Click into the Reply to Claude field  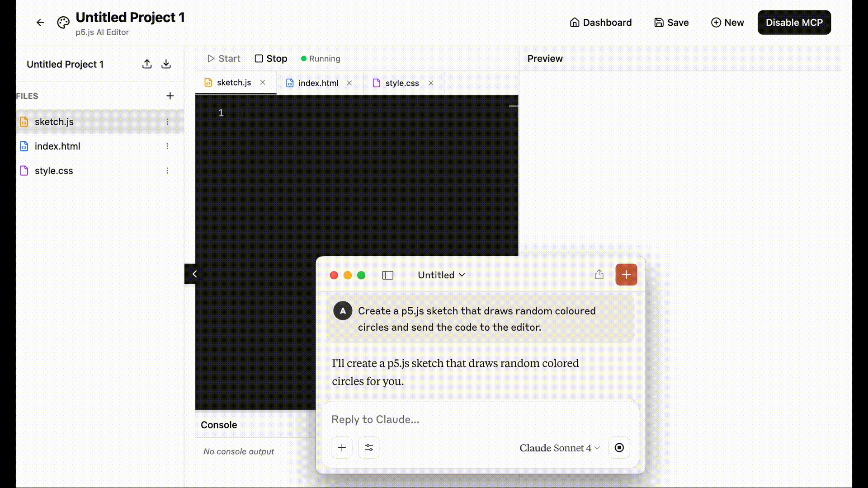pyautogui.click(x=480, y=419)
